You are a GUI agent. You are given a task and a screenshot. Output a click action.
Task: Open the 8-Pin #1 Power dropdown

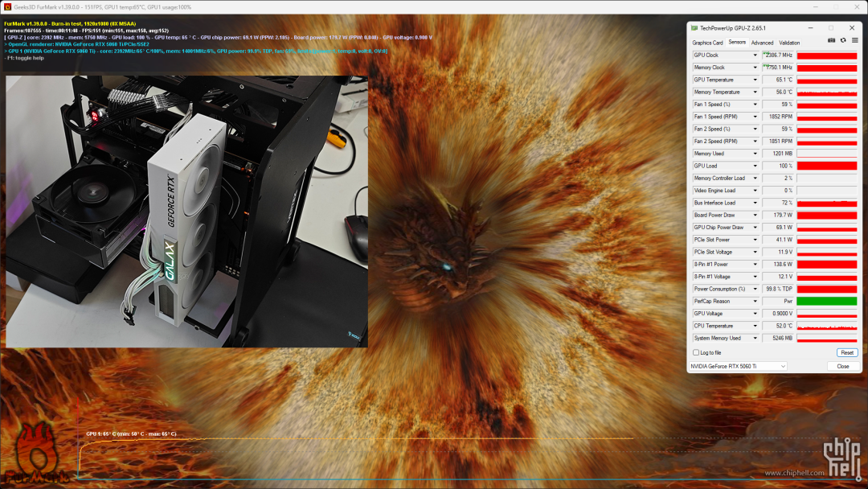point(755,264)
